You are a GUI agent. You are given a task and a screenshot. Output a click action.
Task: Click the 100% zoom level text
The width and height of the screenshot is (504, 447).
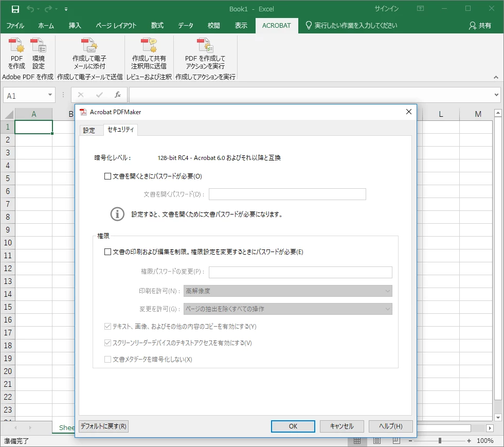coord(484,441)
